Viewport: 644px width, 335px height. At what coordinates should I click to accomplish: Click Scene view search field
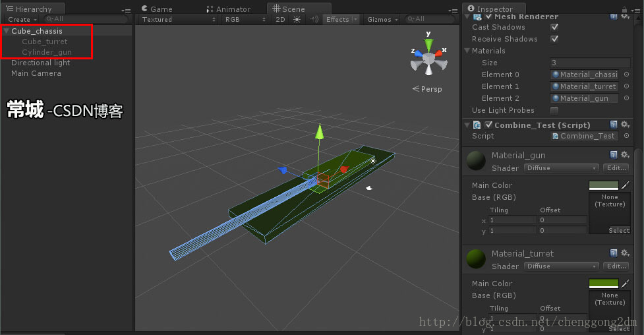click(430, 19)
